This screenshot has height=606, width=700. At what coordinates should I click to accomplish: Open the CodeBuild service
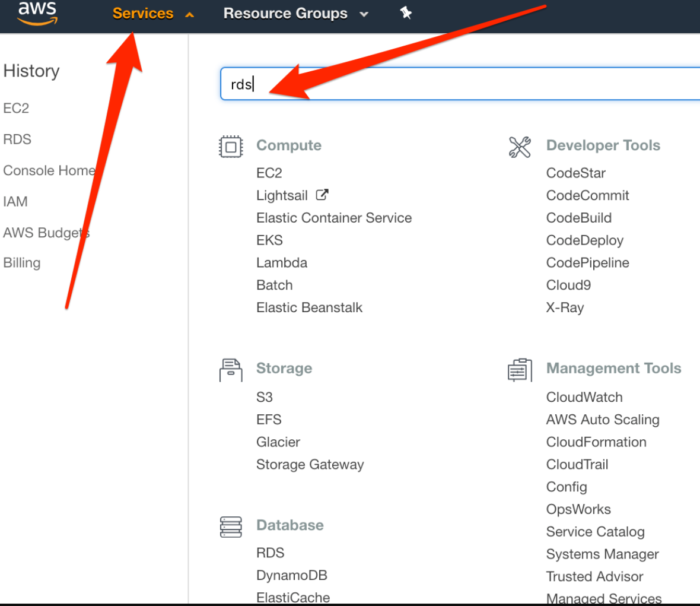coord(579,218)
